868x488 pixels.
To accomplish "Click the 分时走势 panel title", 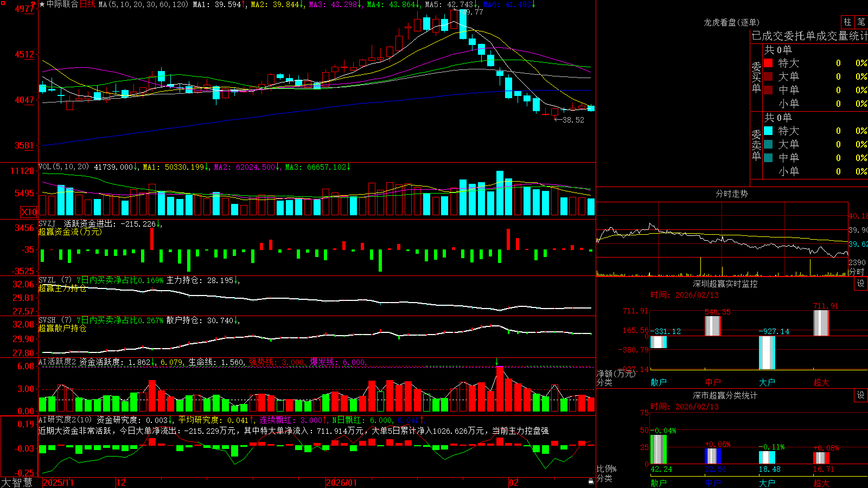I will pos(731,194).
